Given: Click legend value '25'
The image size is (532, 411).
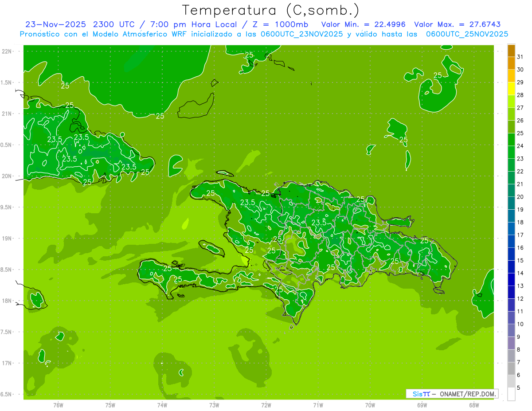Looking at the screenshot, I should click(520, 133).
